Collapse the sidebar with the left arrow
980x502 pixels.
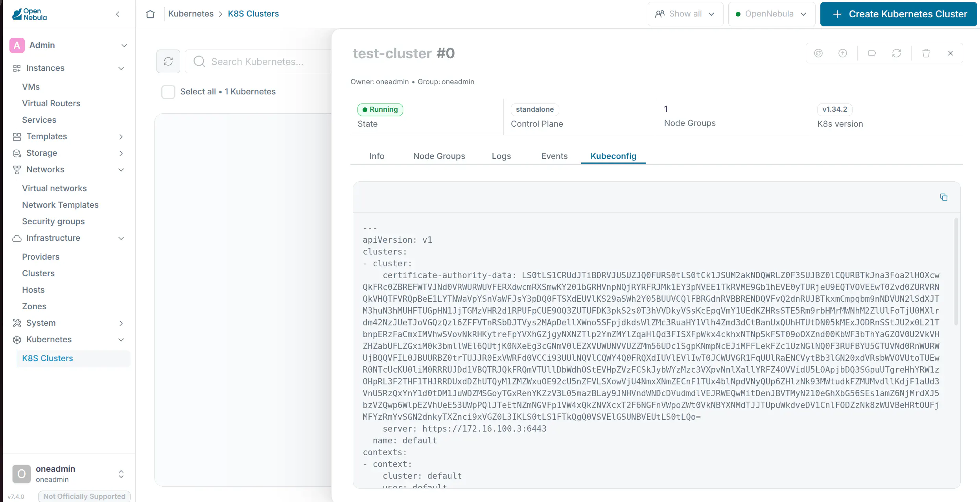click(118, 14)
